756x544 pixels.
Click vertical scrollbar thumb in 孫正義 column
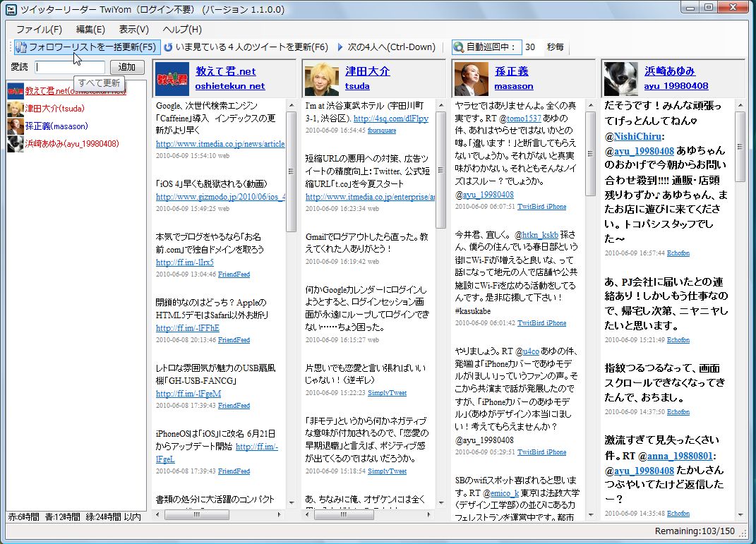tap(591, 154)
